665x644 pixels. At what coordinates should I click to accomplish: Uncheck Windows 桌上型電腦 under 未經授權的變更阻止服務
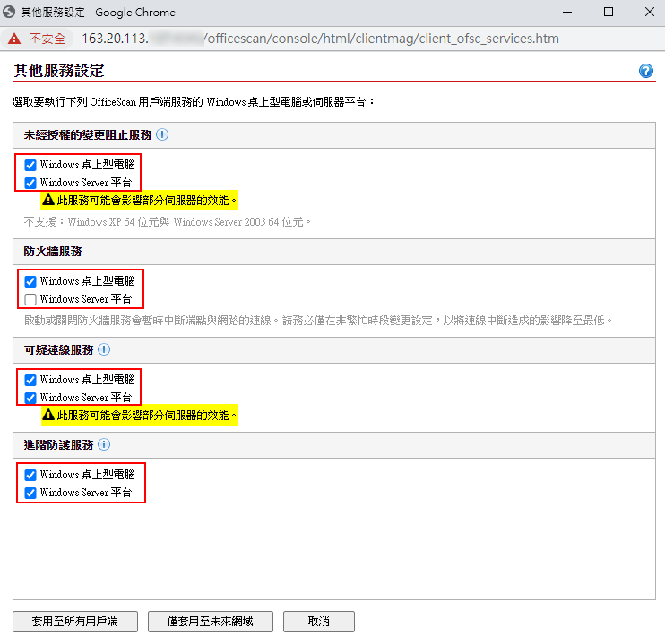(30, 165)
